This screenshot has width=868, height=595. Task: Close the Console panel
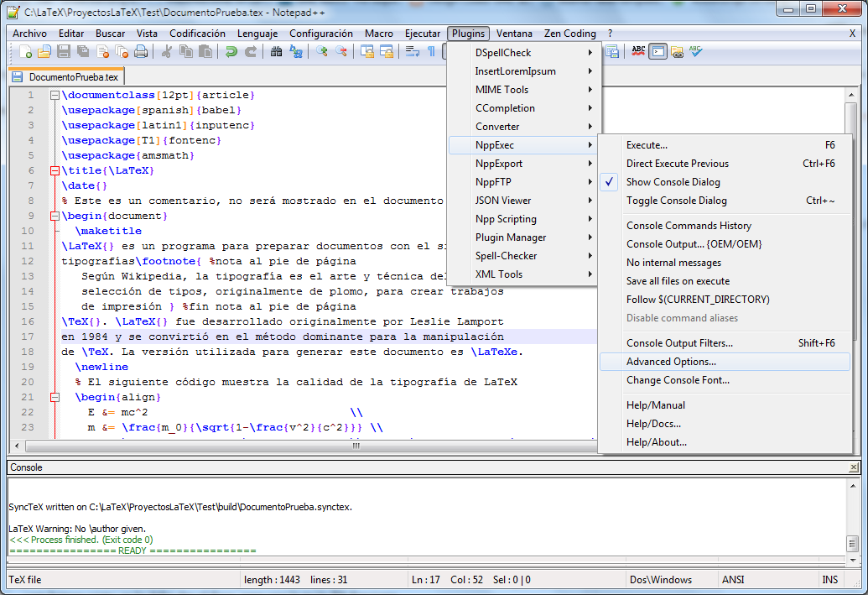tap(854, 467)
